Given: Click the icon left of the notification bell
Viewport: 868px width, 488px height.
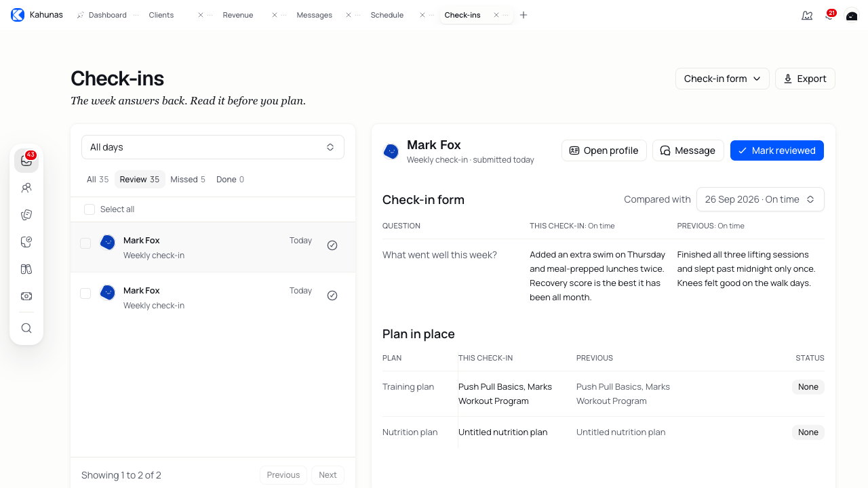Looking at the screenshot, I should (807, 15).
